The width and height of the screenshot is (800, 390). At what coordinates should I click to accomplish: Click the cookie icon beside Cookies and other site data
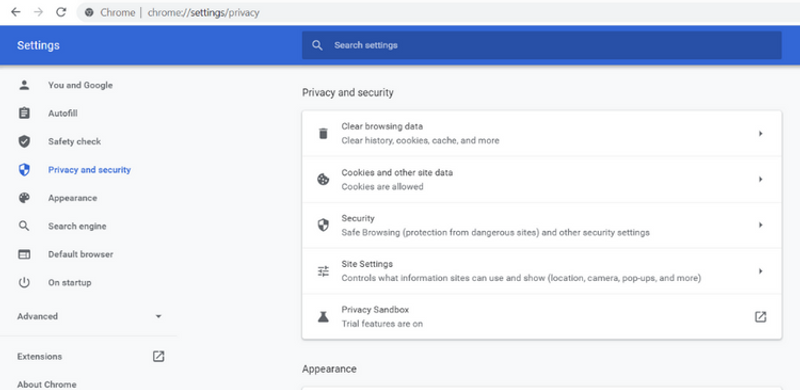coord(323,179)
